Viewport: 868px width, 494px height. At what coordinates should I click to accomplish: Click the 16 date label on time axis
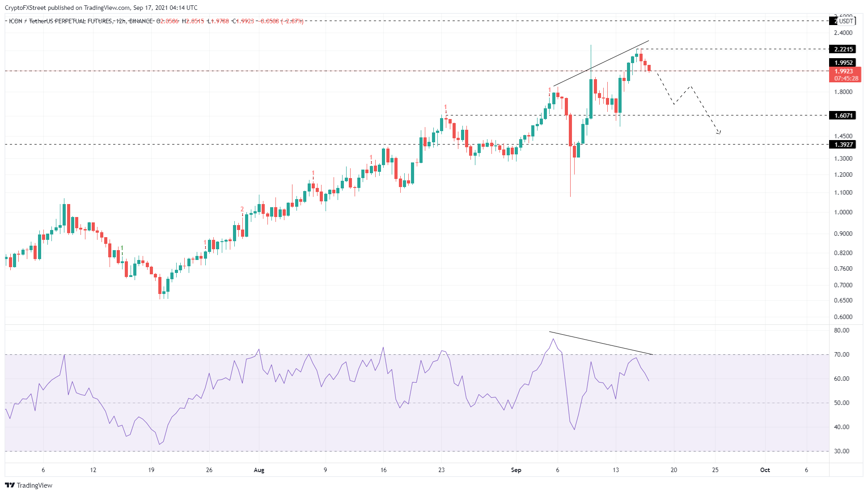(x=383, y=470)
